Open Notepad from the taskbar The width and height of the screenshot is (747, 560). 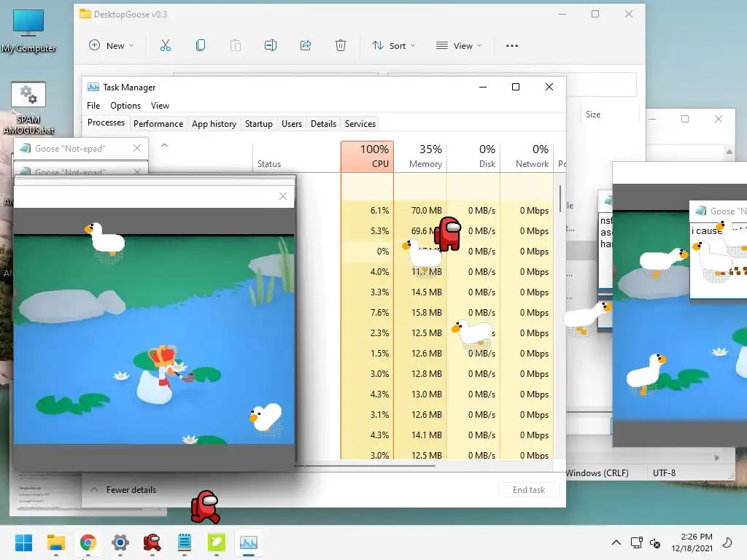(185, 542)
